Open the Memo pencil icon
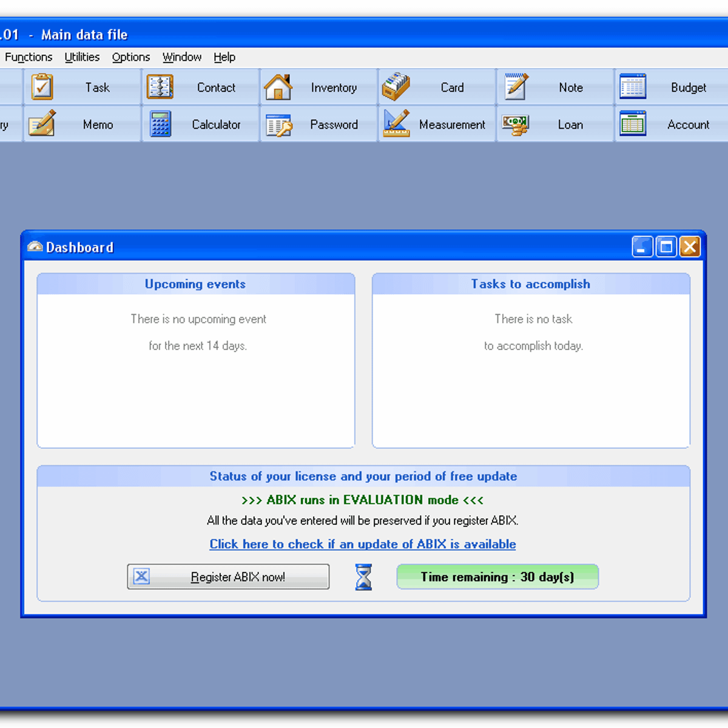 (42, 124)
